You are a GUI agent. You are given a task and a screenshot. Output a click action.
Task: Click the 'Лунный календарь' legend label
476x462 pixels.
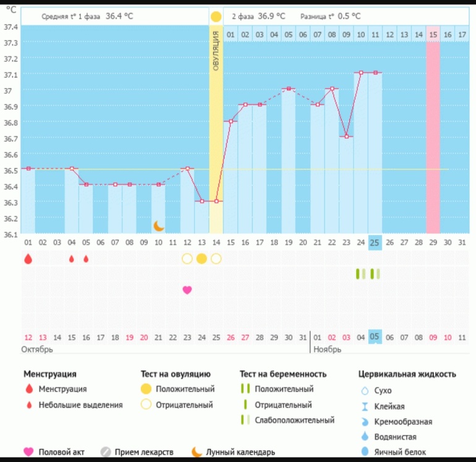pos(240,452)
